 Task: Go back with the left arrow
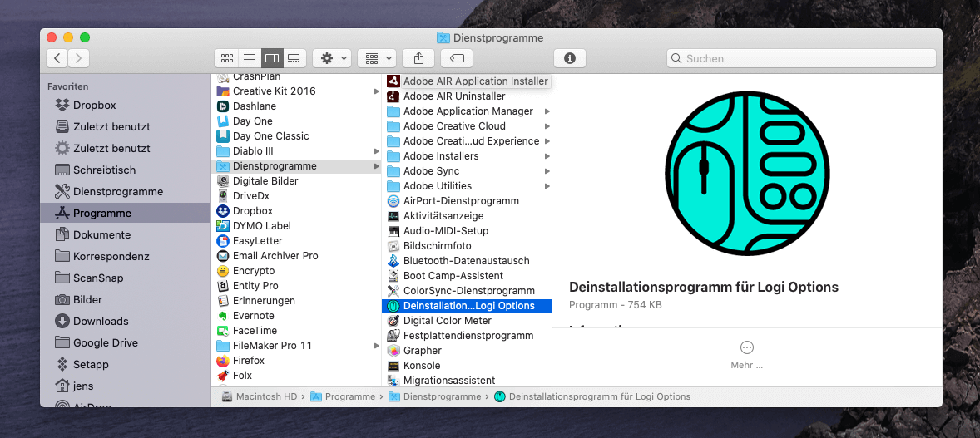[57, 58]
